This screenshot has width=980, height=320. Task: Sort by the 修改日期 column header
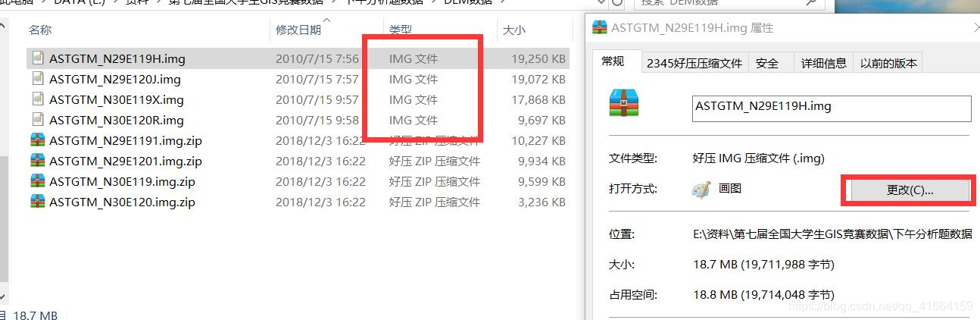(298, 30)
